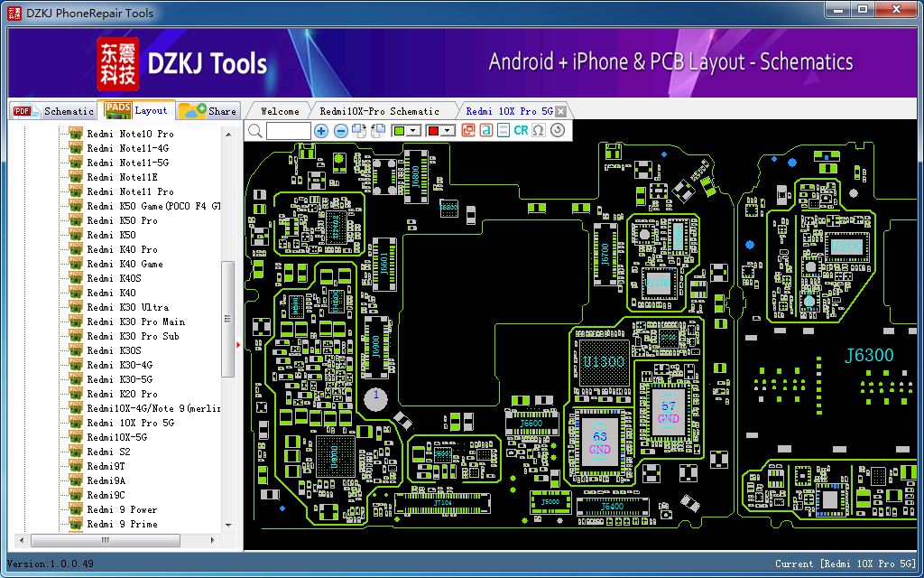Select Redmi K30-5G in tree
The width and height of the screenshot is (924, 578).
point(120,379)
